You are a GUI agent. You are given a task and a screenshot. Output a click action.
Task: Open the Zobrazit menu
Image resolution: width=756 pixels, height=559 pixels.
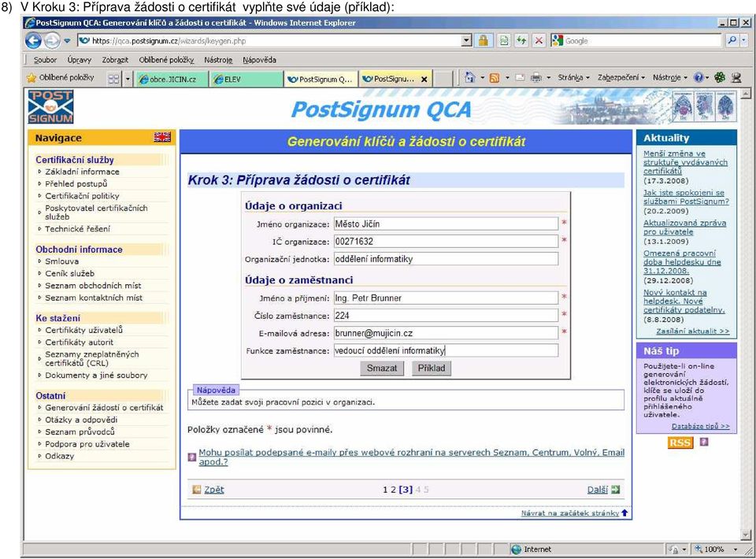pos(115,60)
